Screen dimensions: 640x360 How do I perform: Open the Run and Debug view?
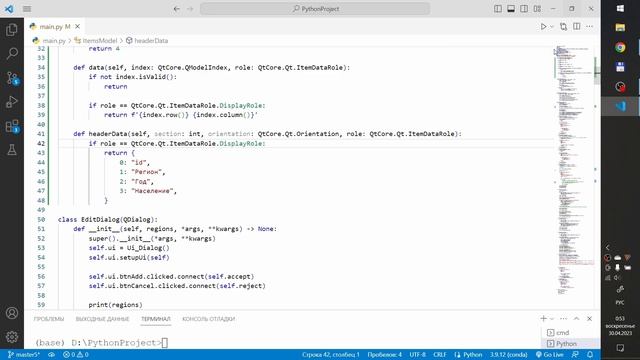[x=12, y=102]
